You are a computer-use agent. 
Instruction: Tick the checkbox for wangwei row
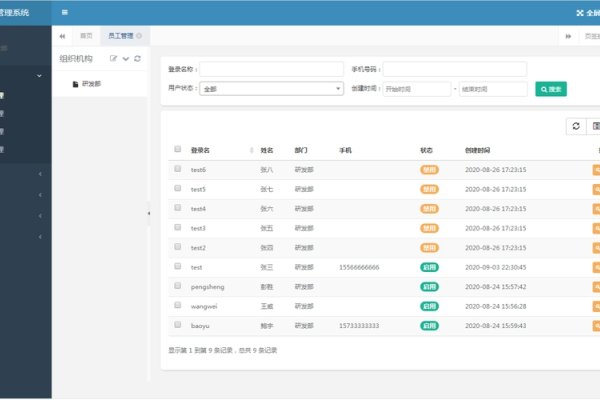click(178, 305)
